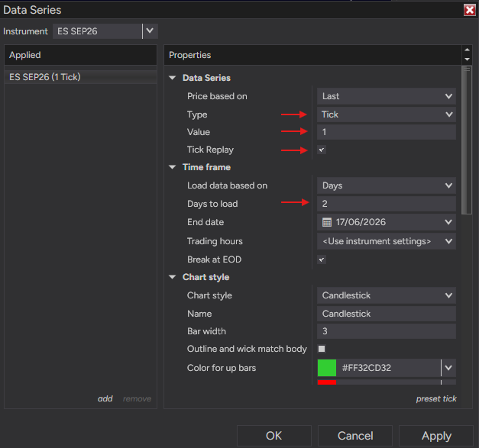This screenshot has width=479, height=448.
Task: Collapse the Data Series section
Action: pyautogui.click(x=173, y=78)
